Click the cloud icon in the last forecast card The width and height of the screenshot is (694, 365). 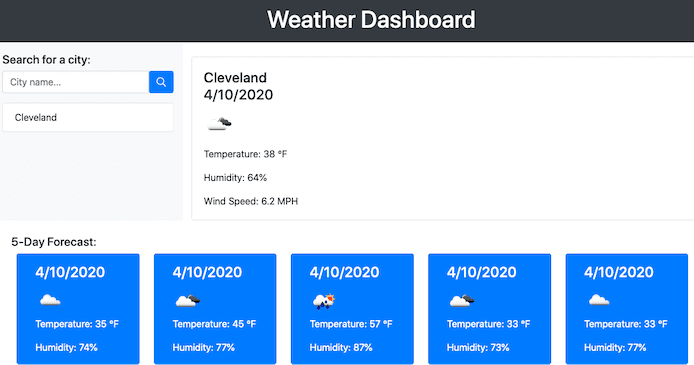(599, 300)
